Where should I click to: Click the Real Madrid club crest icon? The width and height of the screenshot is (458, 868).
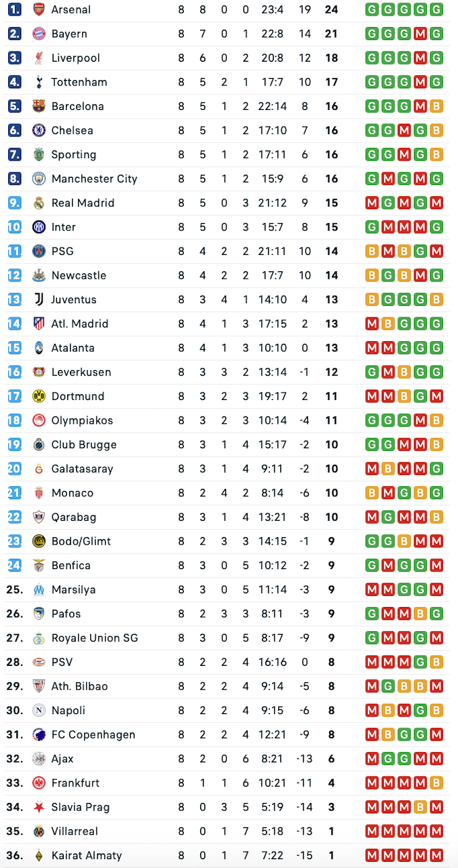point(39,203)
